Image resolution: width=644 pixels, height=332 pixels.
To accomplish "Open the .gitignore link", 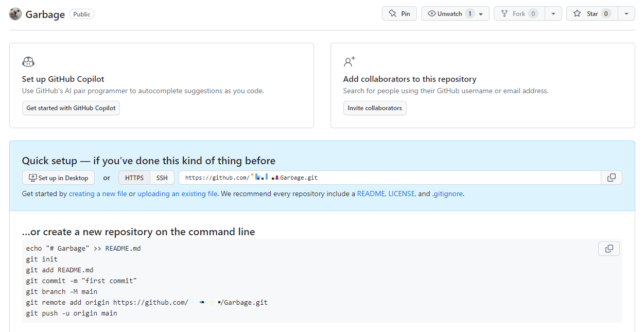I will (447, 194).
